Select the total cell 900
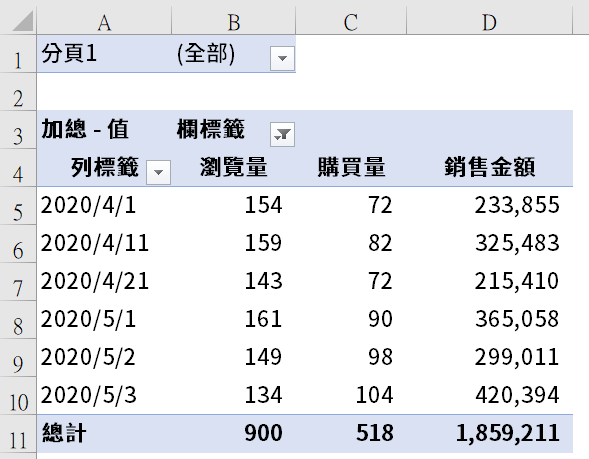Viewport: 589px width, 459px height. (x=234, y=433)
